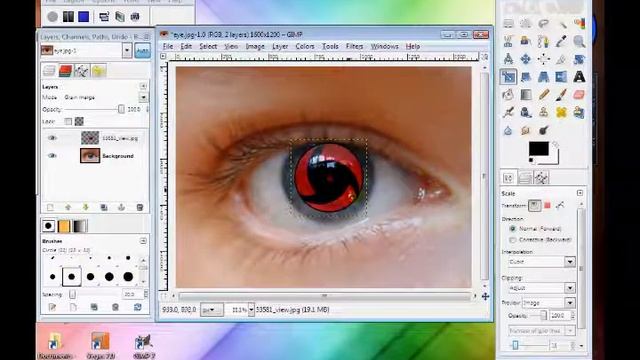Open the Colors menu

(304, 47)
